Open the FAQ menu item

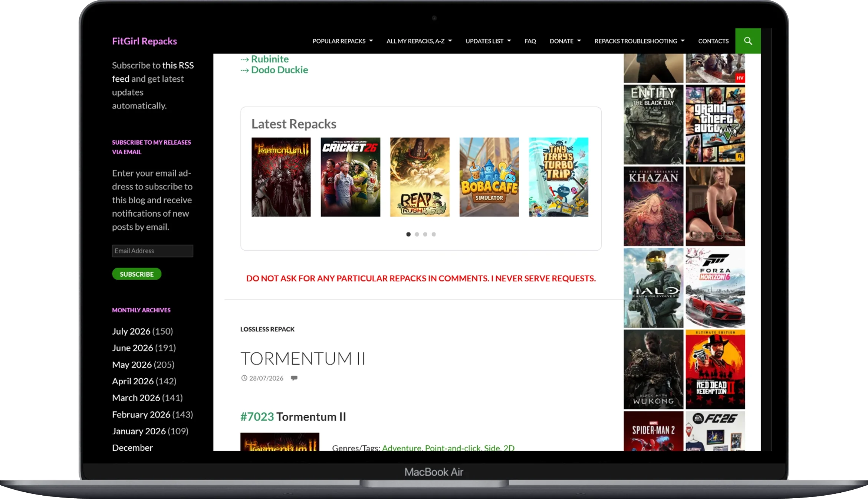530,41
